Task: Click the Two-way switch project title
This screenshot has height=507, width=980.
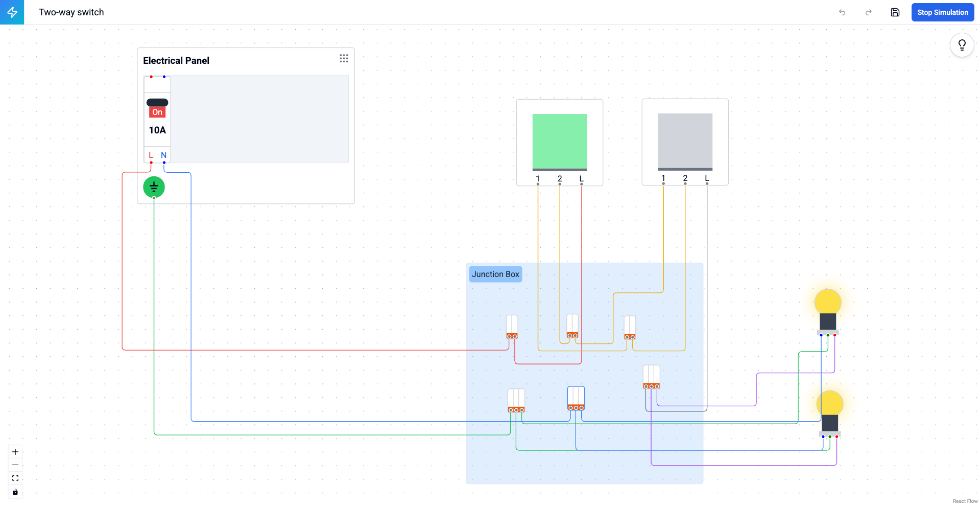Action: click(x=71, y=12)
